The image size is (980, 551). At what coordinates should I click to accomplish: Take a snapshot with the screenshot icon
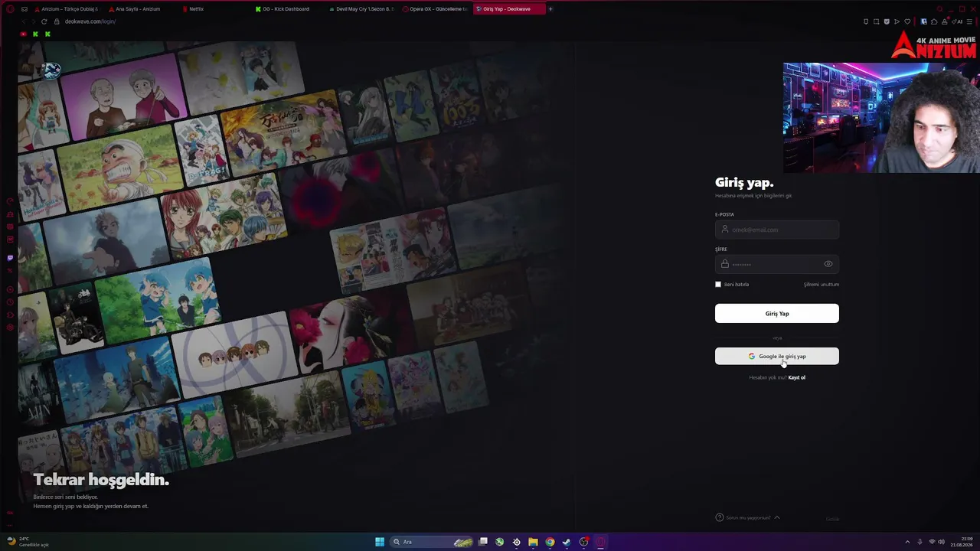(877, 21)
